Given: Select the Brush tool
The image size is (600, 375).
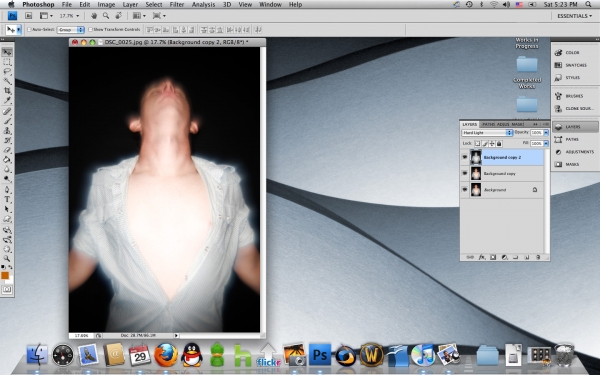Looking at the screenshot, I should click(7, 121).
